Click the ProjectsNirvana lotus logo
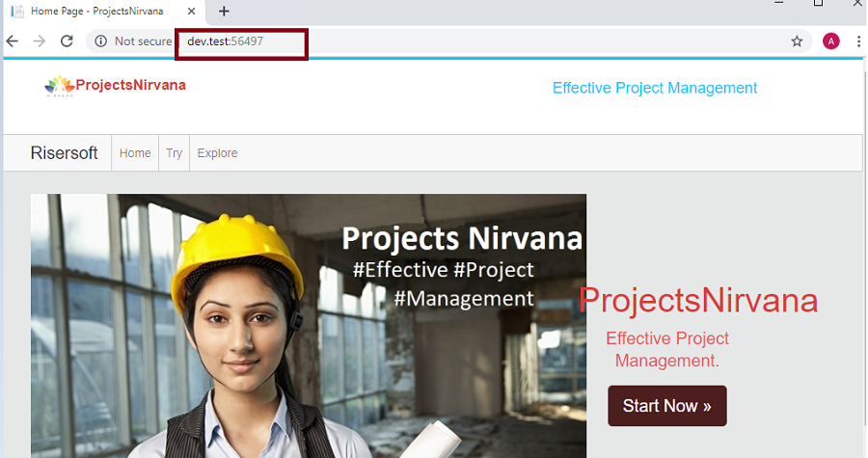Viewport: 868px width, 458px height. [60, 86]
